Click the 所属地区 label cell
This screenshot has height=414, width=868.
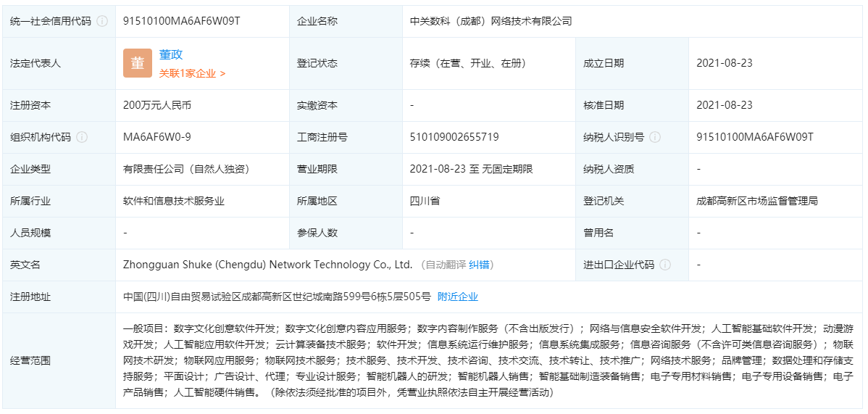(x=346, y=201)
